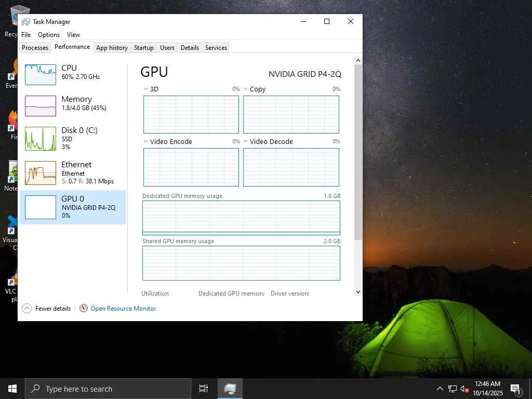This screenshot has height=399, width=532.
Task: Click the Utilization label
Action: pyautogui.click(x=155, y=294)
